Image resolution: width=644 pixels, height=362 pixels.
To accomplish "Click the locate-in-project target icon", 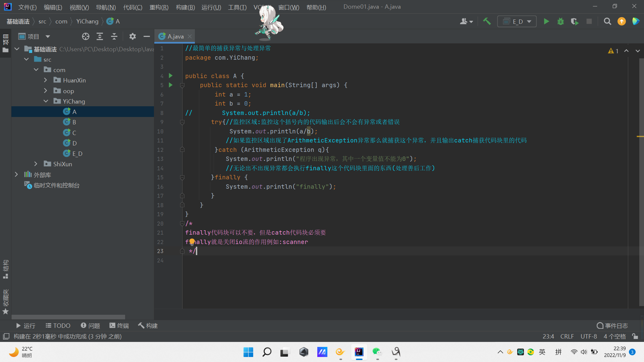I will (86, 37).
